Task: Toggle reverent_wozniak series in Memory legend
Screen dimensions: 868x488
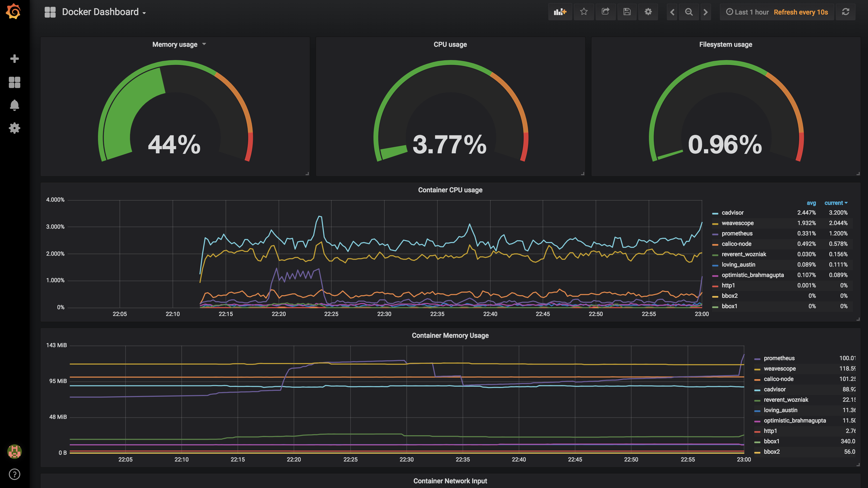Action: tap(786, 400)
